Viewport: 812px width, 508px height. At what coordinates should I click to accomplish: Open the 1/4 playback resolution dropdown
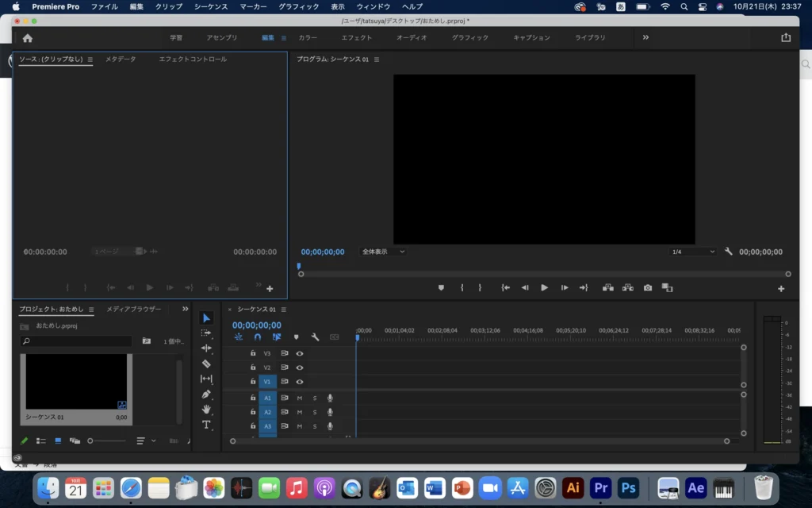point(692,252)
